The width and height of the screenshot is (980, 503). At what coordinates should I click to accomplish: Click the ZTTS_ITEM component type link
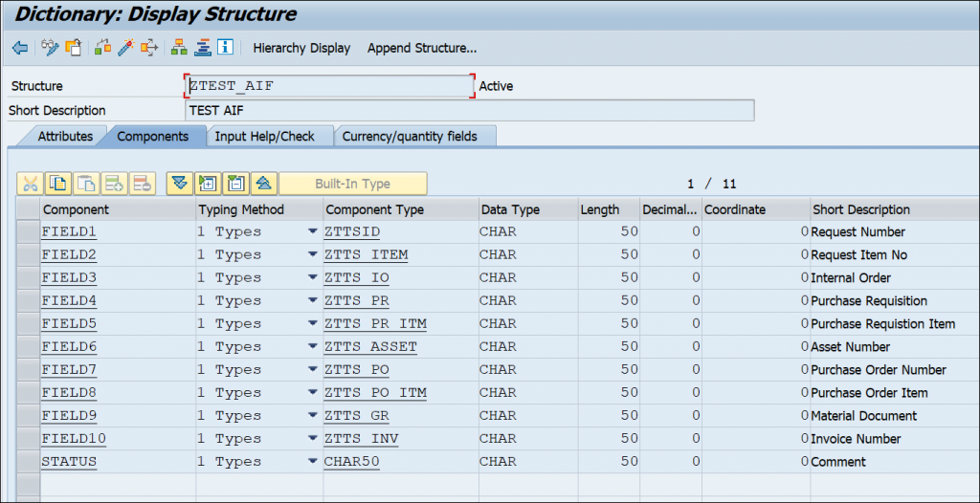[x=366, y=255]
